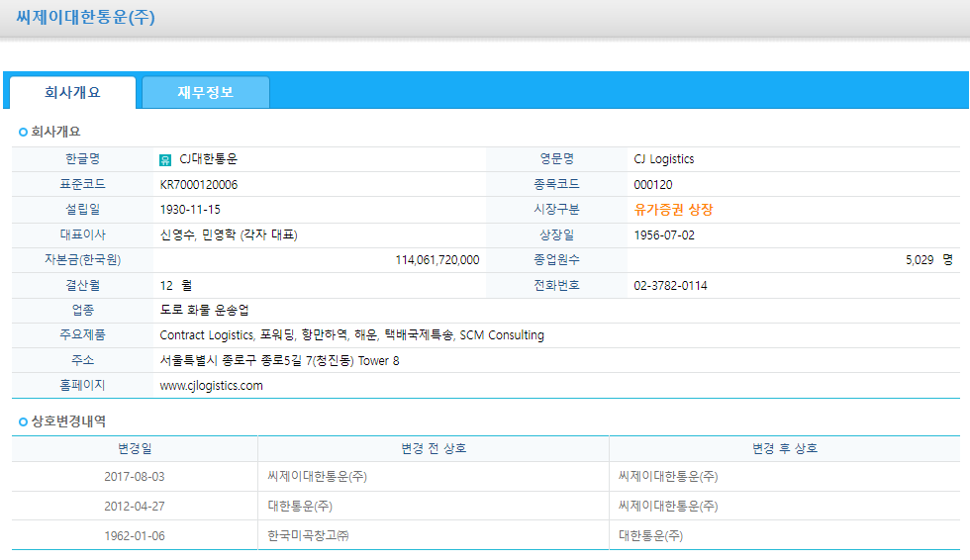Screen dimensions: 970x560
Task: Click the change date 2012-04-27
Action: tap(135, 507)
